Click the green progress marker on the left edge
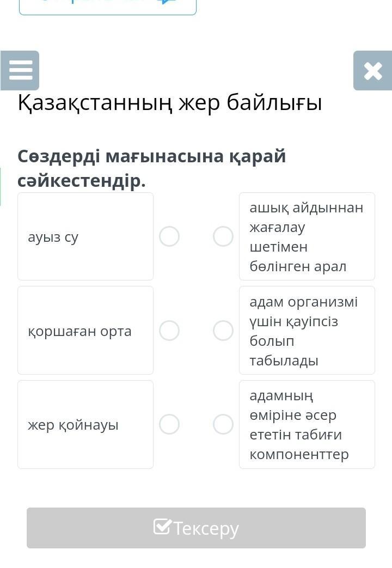Image resolution: width=392 pixels, height=568 pixels. [1, 186]
